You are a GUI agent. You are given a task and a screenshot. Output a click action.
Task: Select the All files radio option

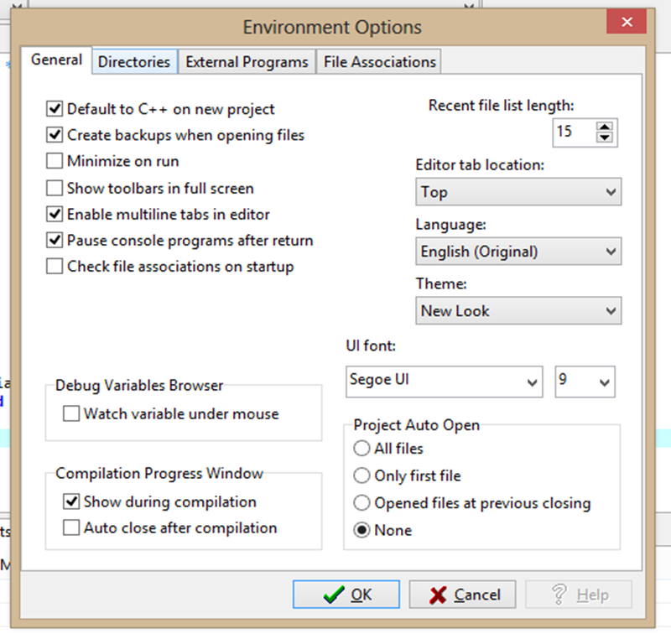[x=362, y=449]
